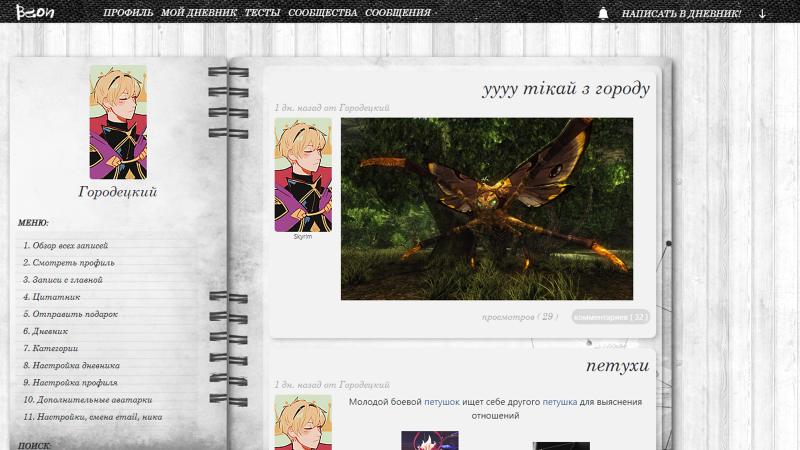Click the sidebar profile avatar image
Image resolution: width=800 pixels, height=450 pixels.
pos(118,122)
